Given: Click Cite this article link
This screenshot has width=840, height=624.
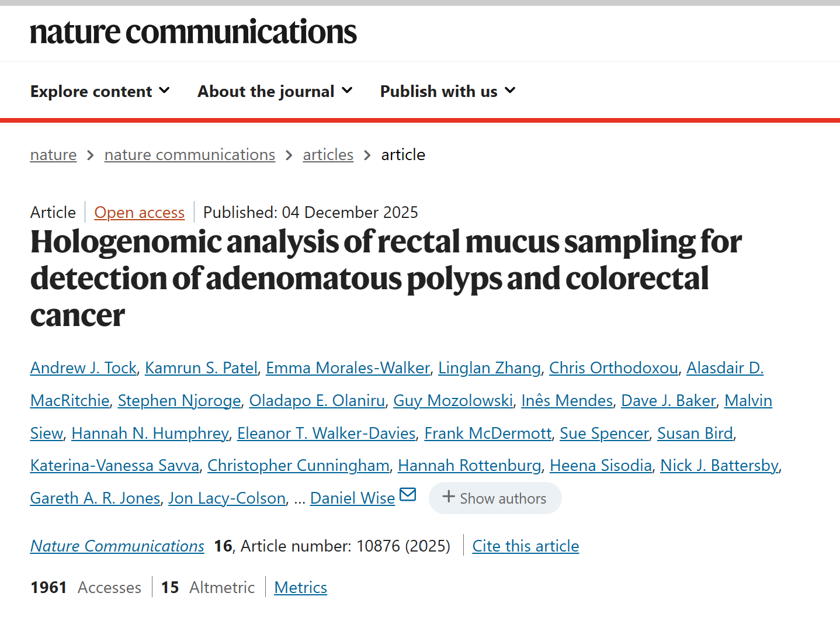Looking at the screenshot, I should [525, 546].
